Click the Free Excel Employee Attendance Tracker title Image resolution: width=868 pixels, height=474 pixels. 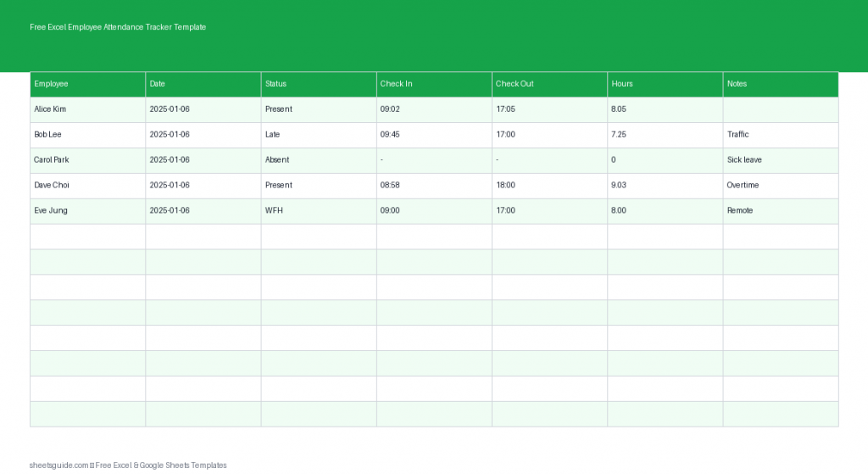[x=118, y=27]
